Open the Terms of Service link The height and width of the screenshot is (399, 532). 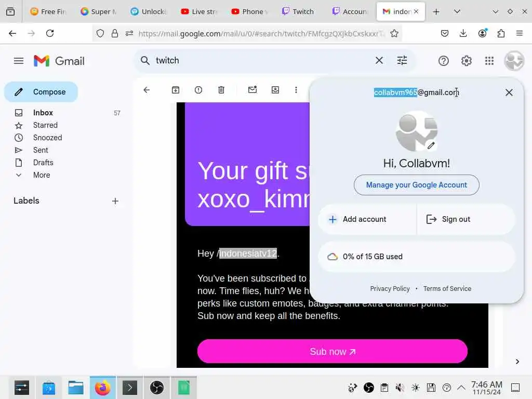[x=447, y=288]
